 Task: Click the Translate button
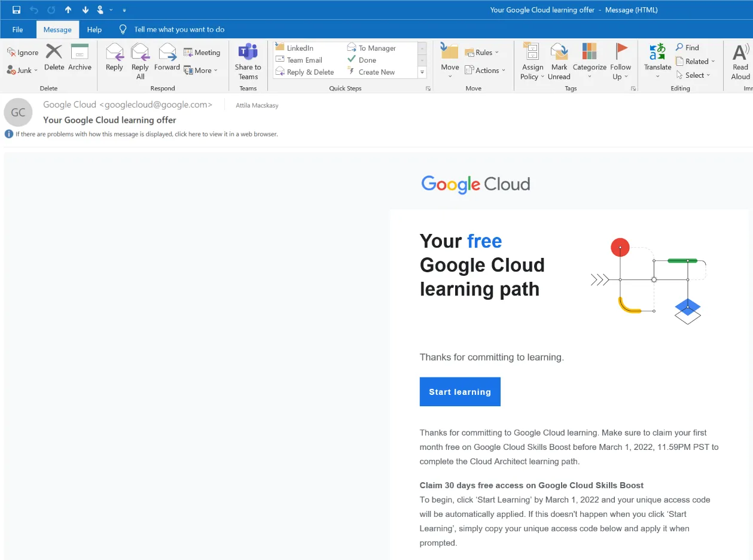tap(657, 61)
